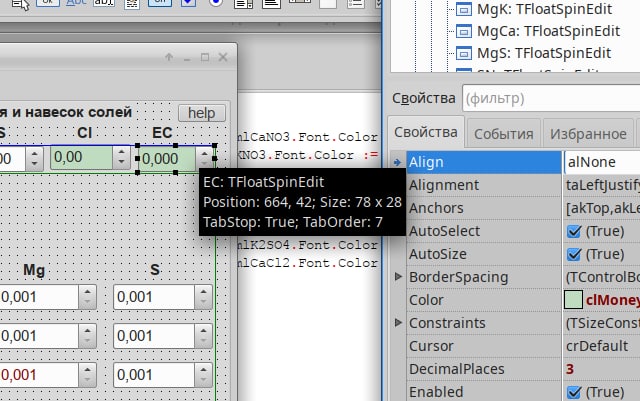Screen dimensions: 640x401
Task: Click the MgS component icon in tree
Action: [464, 53]
